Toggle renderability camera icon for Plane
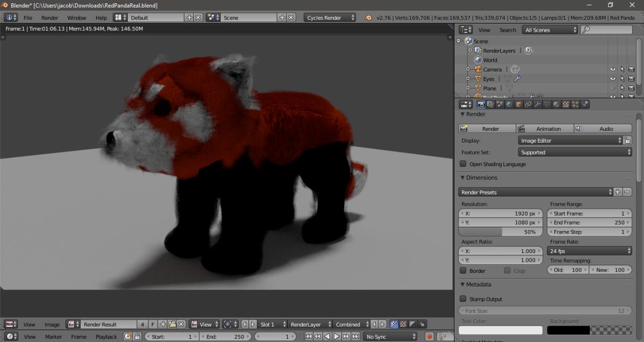Viewport: 644px width, 342px height. coord(632,88)
